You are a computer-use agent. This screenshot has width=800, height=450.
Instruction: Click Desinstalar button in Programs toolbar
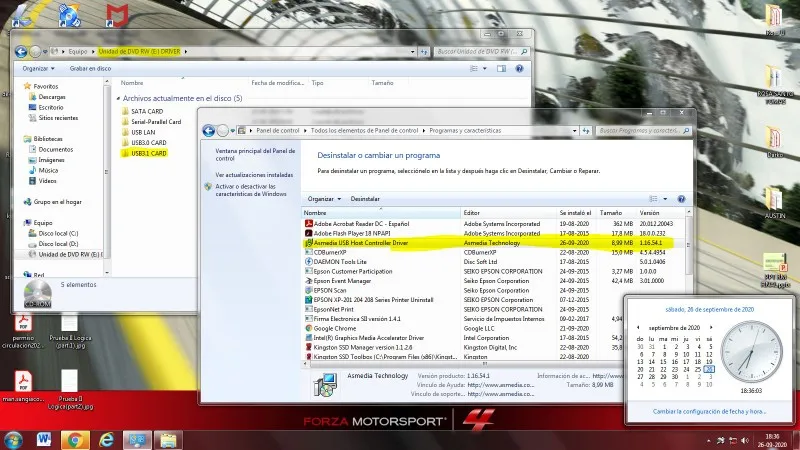(365, 199)
